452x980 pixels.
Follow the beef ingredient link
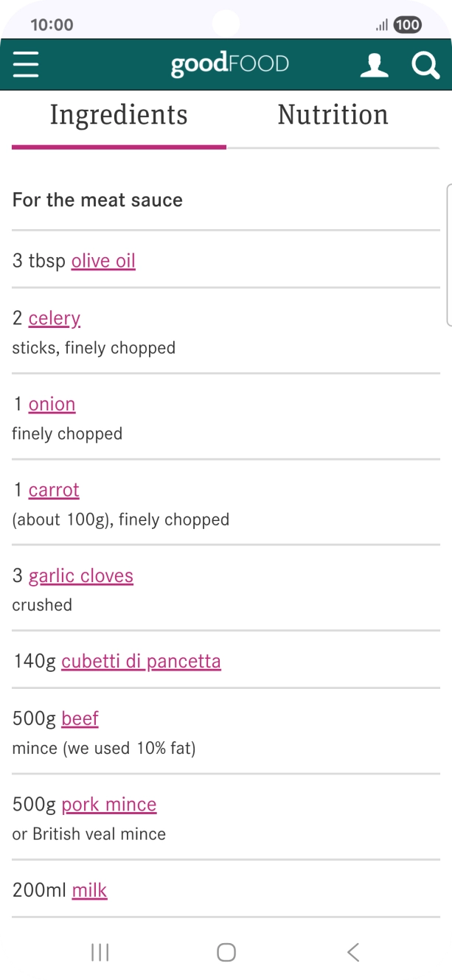[80, 718]
